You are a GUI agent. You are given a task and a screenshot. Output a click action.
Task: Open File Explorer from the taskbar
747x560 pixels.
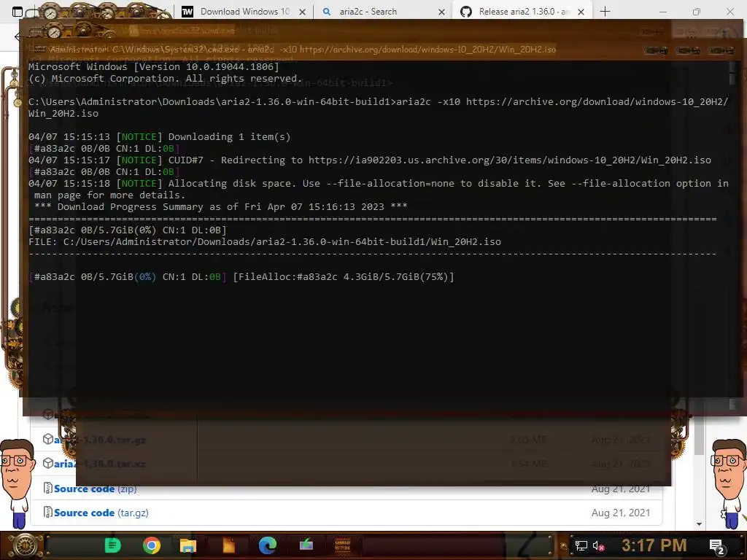click(188, 545)
